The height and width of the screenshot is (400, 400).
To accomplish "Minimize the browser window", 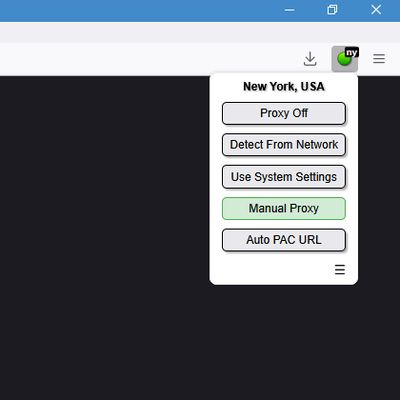I will [x=289, y=10].
